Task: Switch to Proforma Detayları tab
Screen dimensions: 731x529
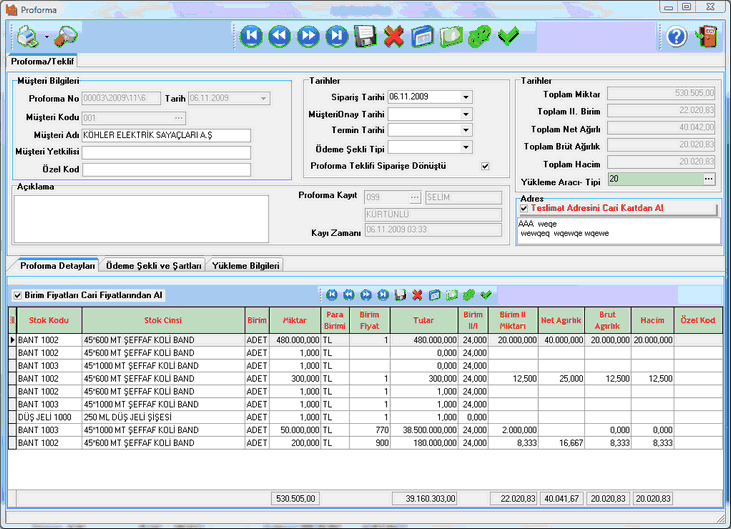Action: click(57, 265)
